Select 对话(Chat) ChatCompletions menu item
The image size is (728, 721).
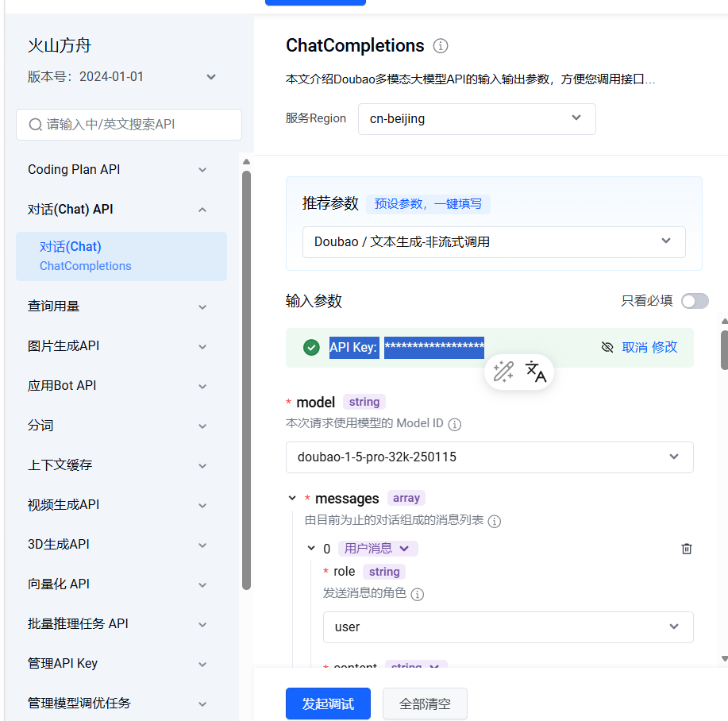tap(121, 256)
